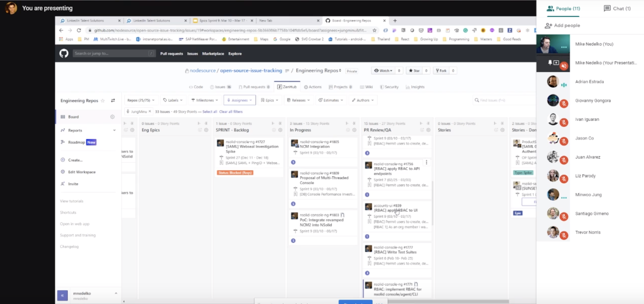The image size is (644, 304).
Task: Click the avatar on issue #1727 card
Action: (x=220, y=143)
